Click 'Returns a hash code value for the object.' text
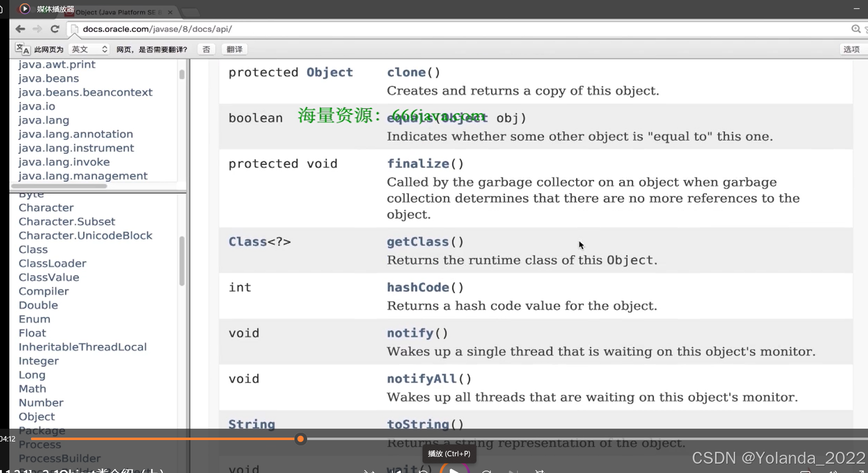Viewport: 868px width, 473px height. coord(522,306)
